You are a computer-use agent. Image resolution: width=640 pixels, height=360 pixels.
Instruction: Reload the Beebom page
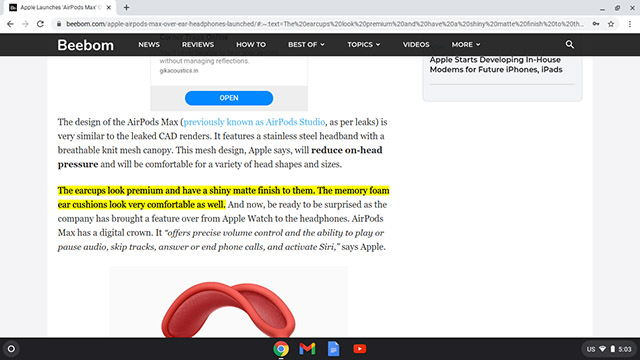(x=40, y=24)
